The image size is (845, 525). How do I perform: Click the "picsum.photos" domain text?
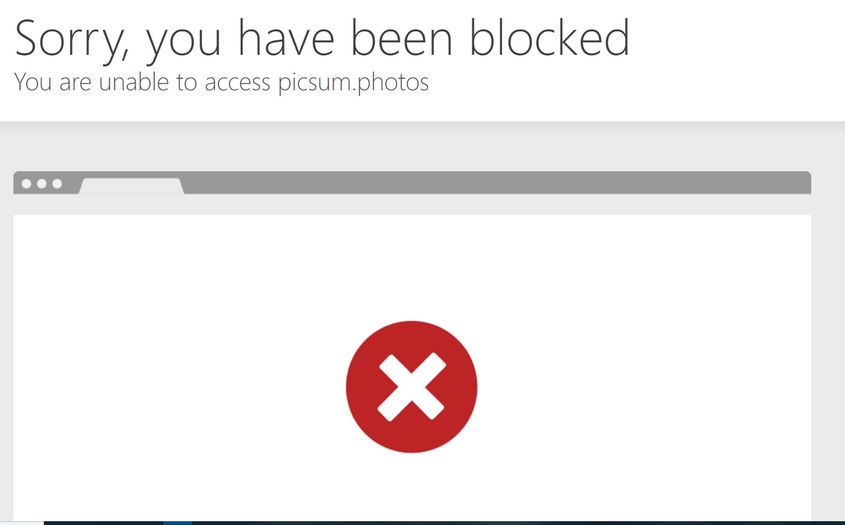coord(353,82)
